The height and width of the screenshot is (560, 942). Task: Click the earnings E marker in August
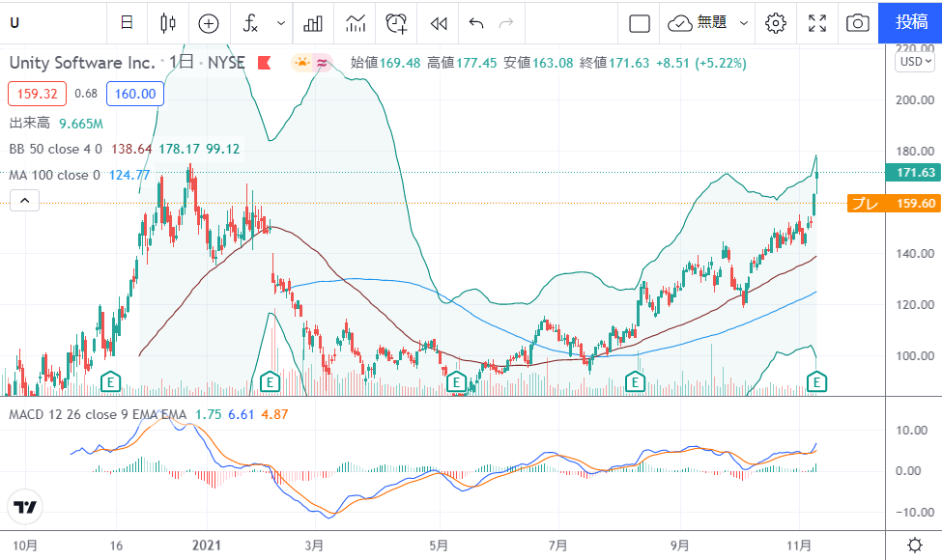635,381
